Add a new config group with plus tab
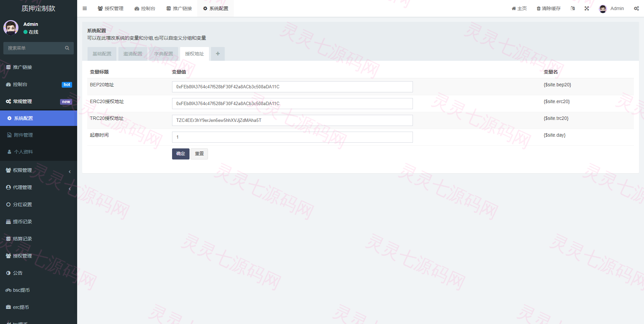The image size is (644, 324). point(218,54)
